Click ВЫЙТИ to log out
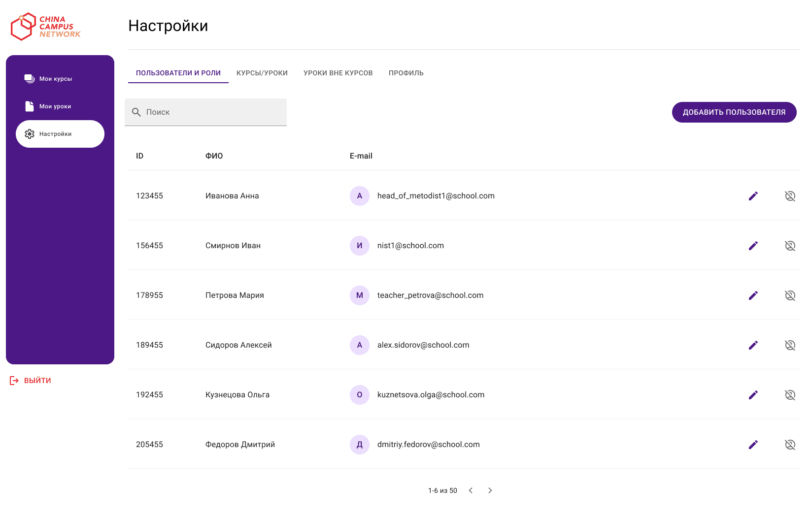The height and width of the screenshot is (516, 812). [37, 380]
